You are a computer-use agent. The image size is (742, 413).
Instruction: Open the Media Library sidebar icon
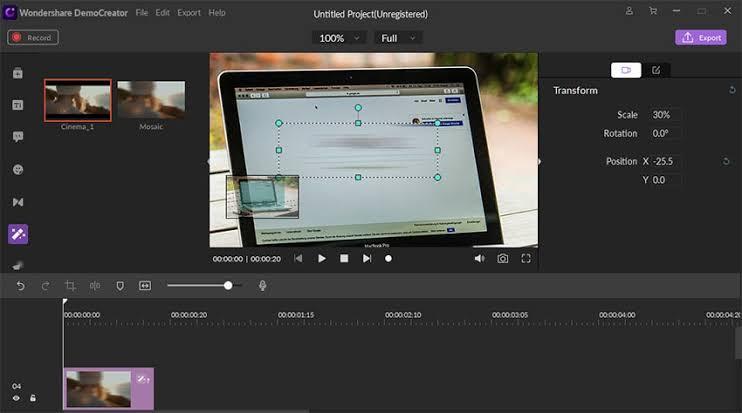18,73
